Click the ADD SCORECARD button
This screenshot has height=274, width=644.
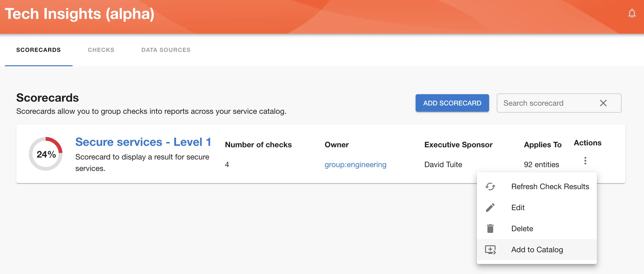[452, 103]
